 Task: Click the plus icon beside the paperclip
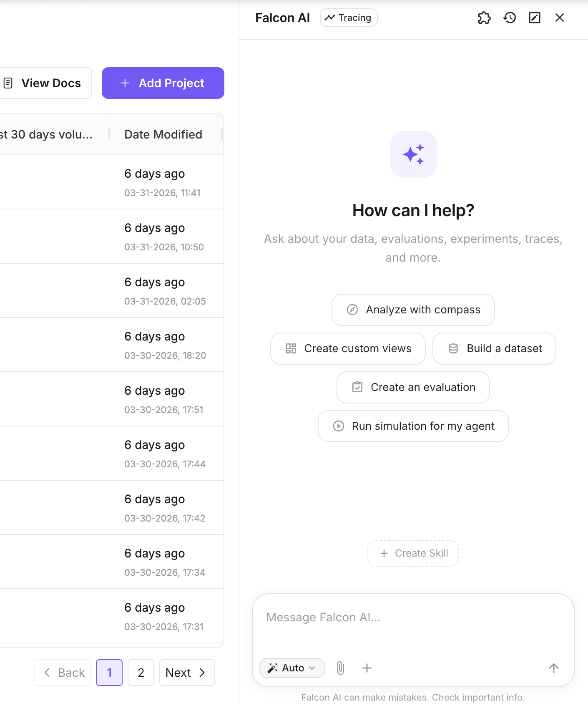click(x=367, y=668)
